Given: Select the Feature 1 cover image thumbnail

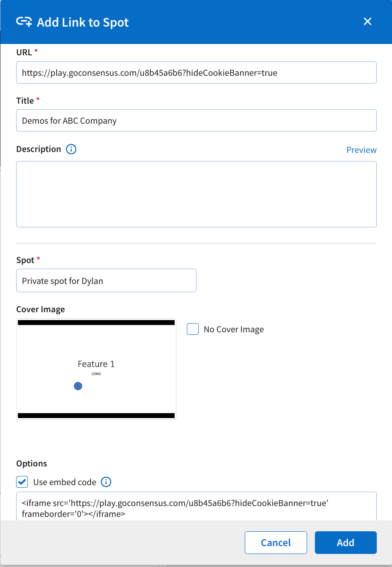Looking at the screenshot, I should [x=96, y=369].
